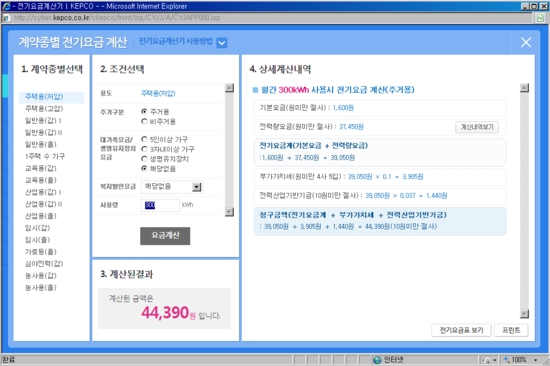The image size is (550, 366).
Task: Select 임시(을) contract type
Action: [x=37, y=240]
